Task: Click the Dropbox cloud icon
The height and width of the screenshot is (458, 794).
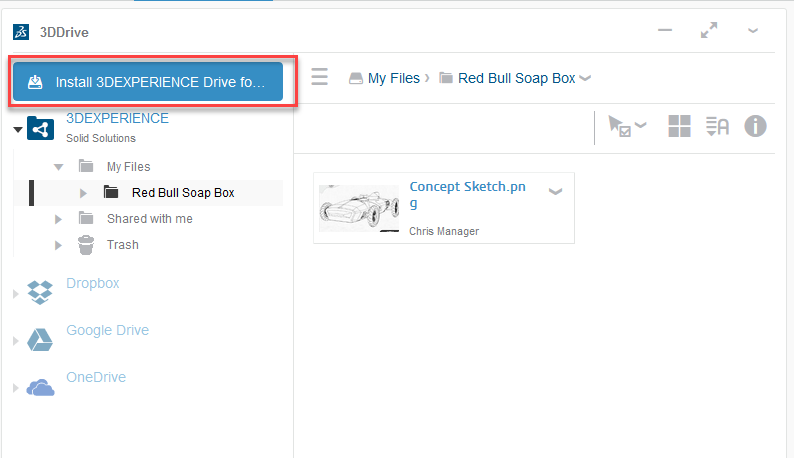Action: 40,292
